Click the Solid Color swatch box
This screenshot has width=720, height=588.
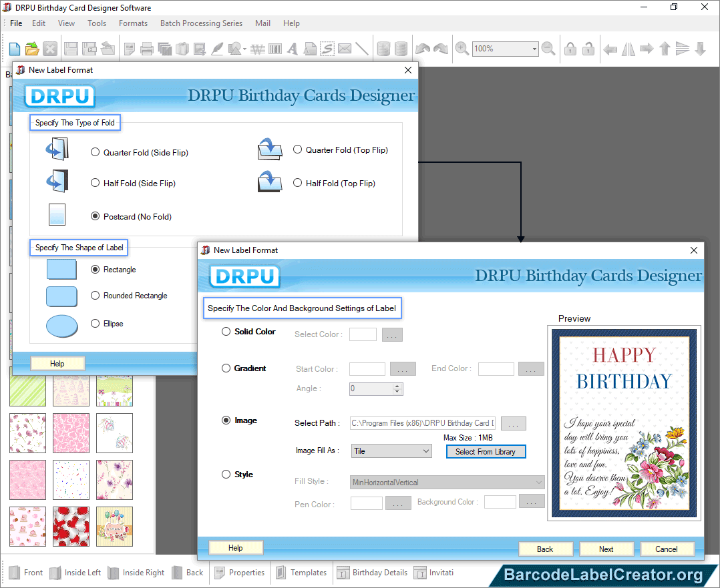[363, 334]
